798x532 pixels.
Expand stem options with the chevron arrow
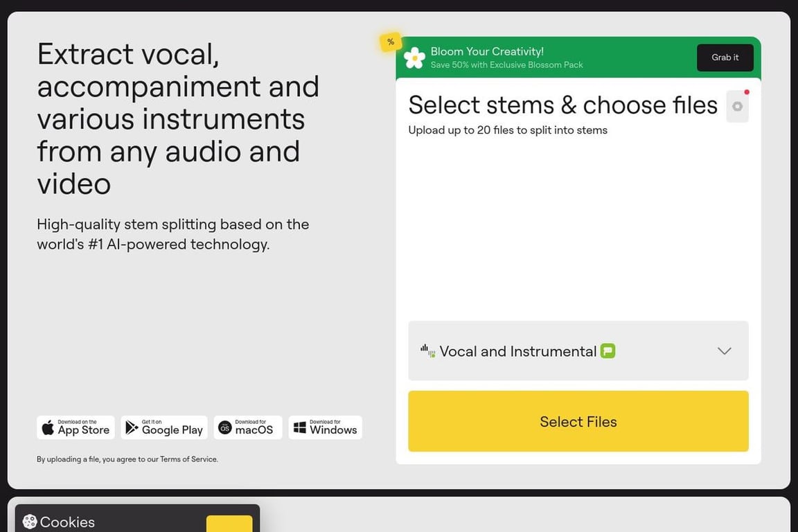pyautogui.click(x=724, y=351)
